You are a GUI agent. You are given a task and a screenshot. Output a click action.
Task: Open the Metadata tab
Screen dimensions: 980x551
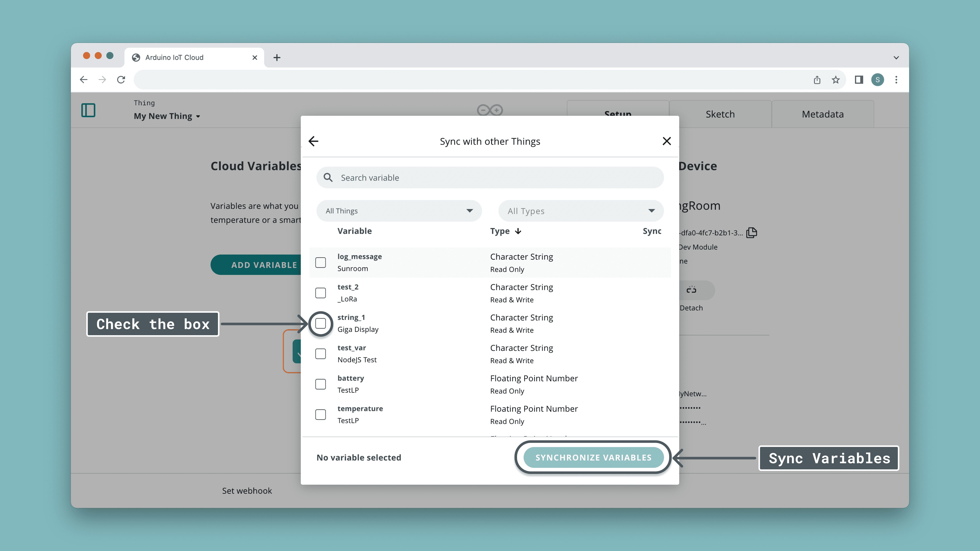822,114
